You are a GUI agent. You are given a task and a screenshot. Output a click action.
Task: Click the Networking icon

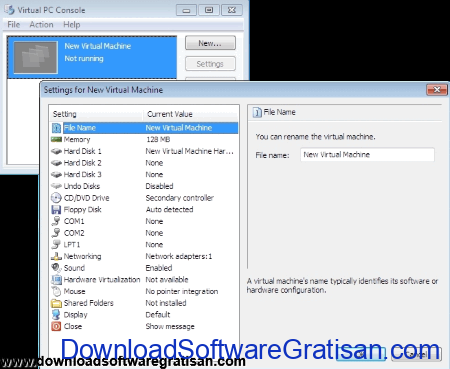pos(56,256)
